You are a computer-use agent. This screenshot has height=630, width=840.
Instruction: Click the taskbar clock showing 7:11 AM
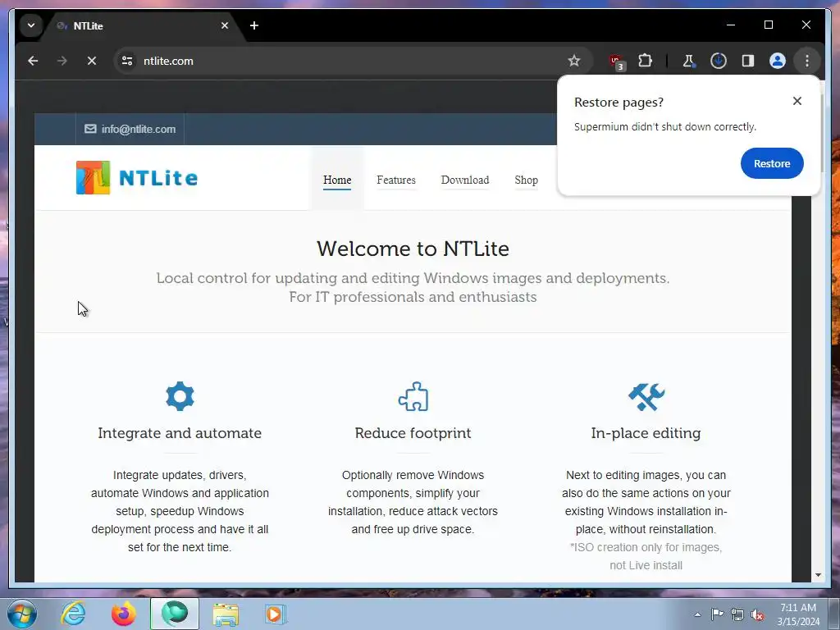coord(798,614)
